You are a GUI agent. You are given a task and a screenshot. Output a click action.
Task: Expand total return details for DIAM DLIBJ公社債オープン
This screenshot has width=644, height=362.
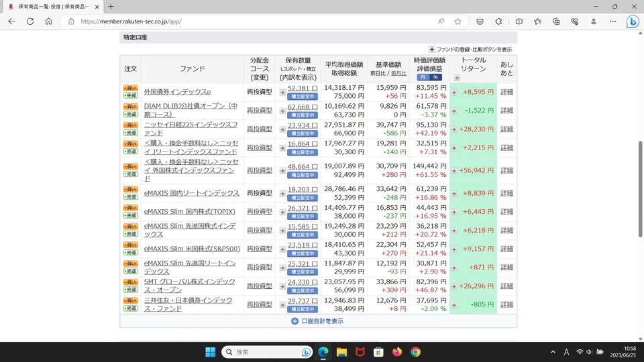point(454,111)
